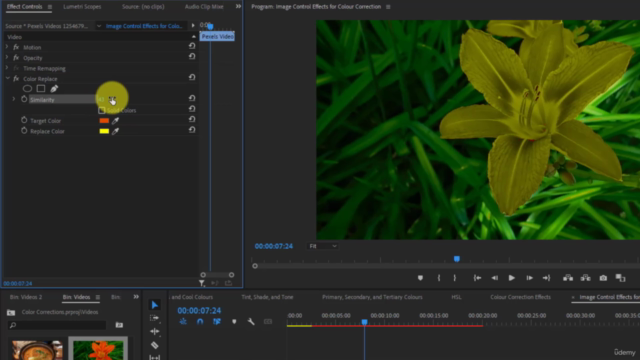The width and height of the screenshot is (640, 360).
Task: Reset the Replace Color parameter
Action: click(192, 130)
